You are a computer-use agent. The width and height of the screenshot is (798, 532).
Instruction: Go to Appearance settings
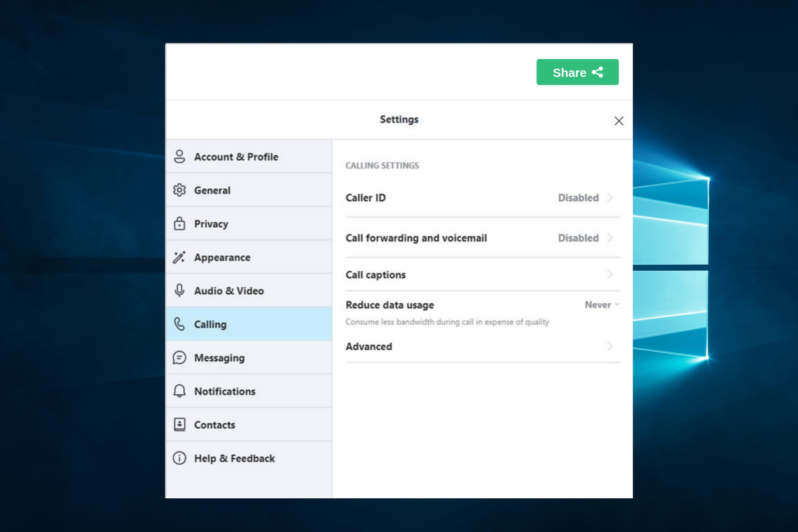click(249, 257)
